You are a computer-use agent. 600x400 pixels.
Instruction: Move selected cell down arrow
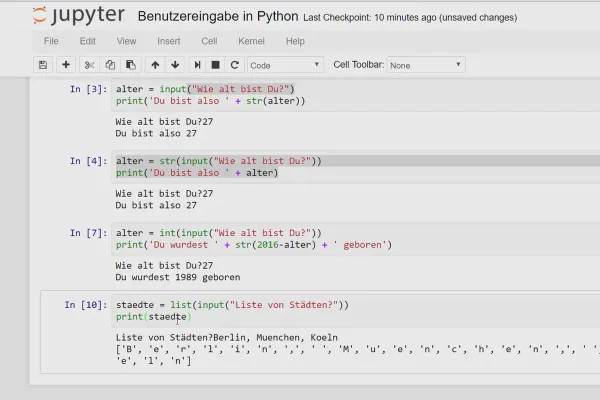[175, 65]
